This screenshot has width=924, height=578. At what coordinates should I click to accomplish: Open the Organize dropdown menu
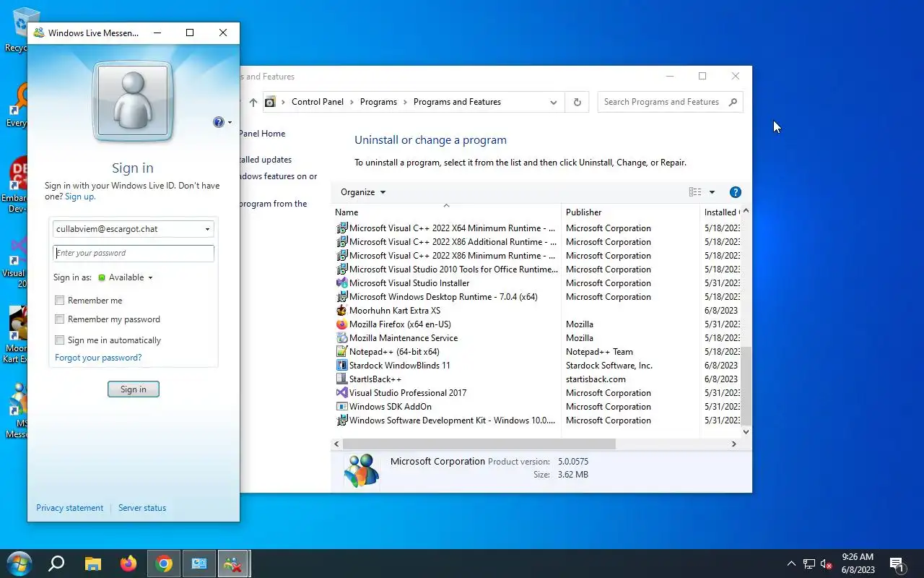coord(363,192)
